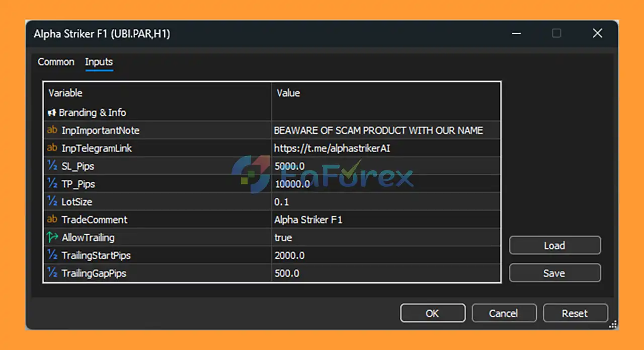Viewport: 644px width, 350px height.
Task: Reset all input values to defaults
Action: click(575, 313)
